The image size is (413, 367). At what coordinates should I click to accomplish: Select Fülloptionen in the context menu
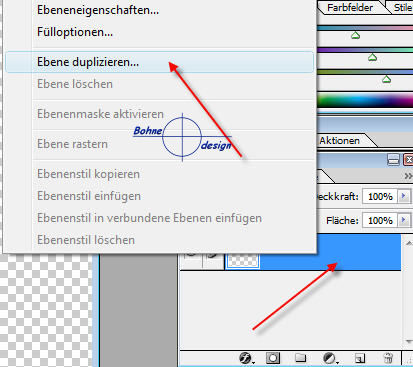(75, 32)
